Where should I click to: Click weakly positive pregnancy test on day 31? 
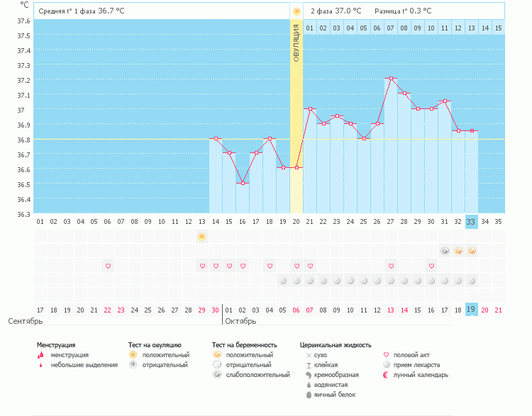445,251
